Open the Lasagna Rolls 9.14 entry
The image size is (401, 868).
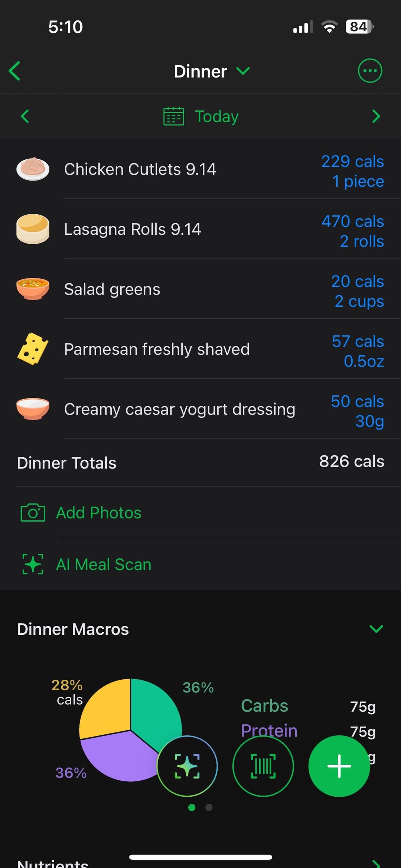tap(133, 229)
